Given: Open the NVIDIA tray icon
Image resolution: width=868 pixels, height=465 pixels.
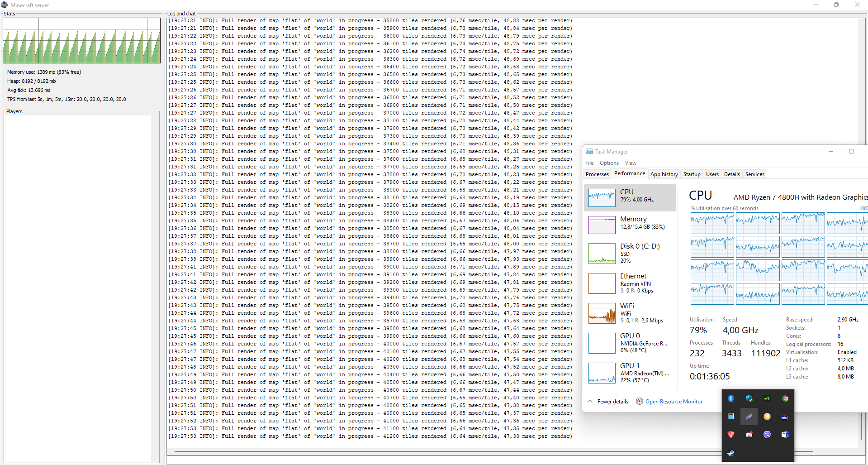Looking at the screenshot, I should click(767, 398).
